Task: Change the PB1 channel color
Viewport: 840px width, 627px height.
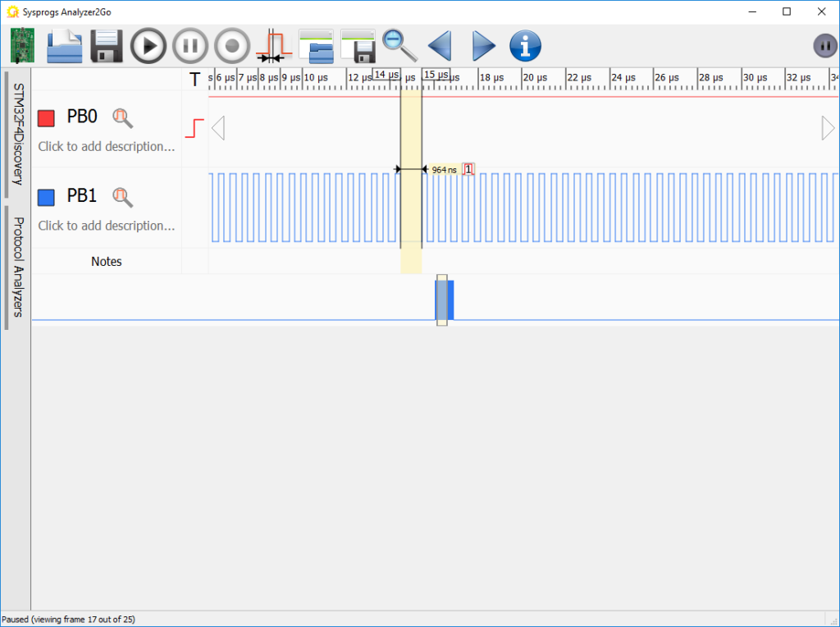Action: 46,196
